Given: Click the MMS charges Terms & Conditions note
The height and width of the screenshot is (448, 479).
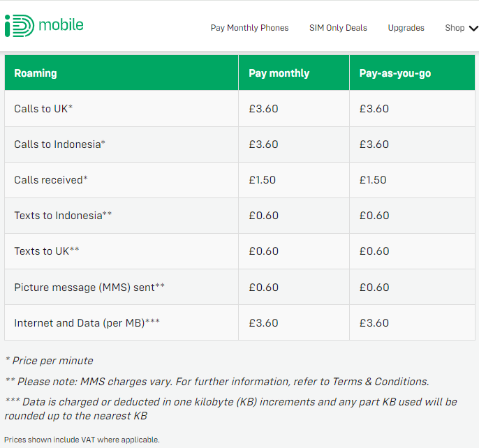Looking at the screenshot, I should [x=217, y=382].
